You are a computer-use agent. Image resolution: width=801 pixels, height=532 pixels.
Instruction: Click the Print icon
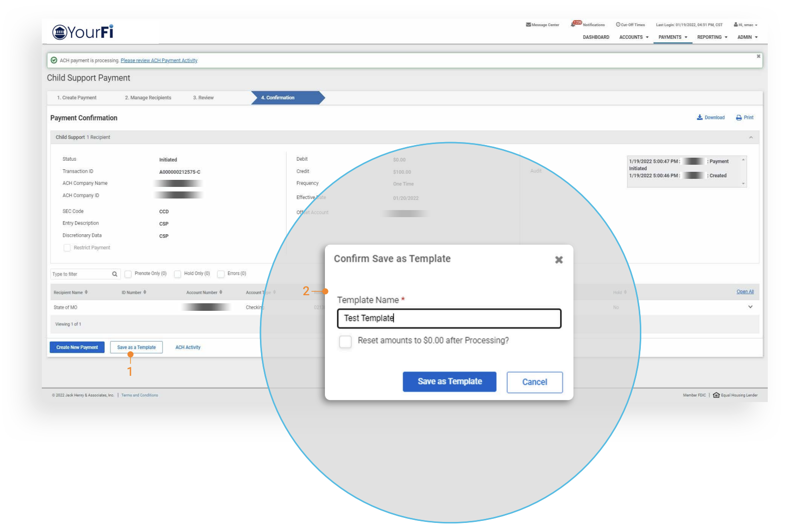pyautogui.click(x=739, y=117)
